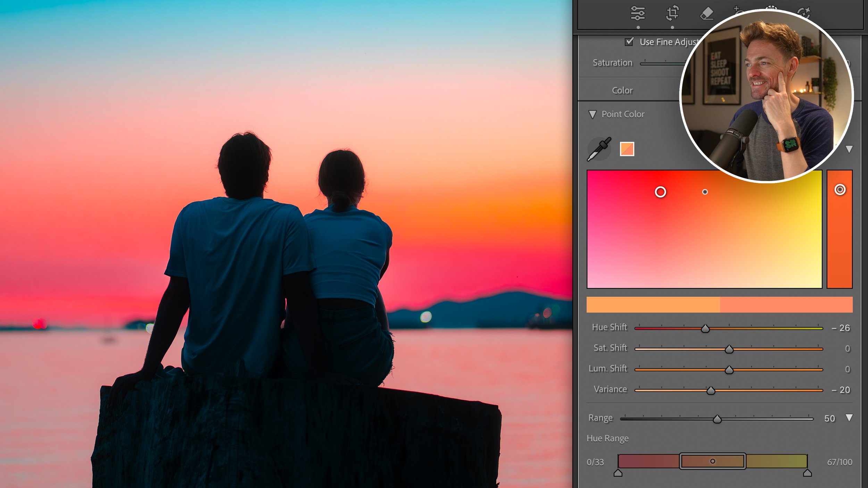Click the large white circle in color field
The width and height of the screenshot is (868, 488).
(660, 192)
